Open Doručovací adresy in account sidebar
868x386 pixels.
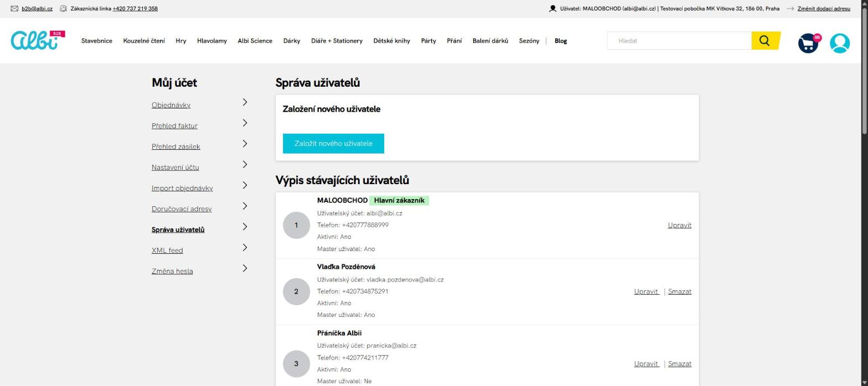(182, 209)
